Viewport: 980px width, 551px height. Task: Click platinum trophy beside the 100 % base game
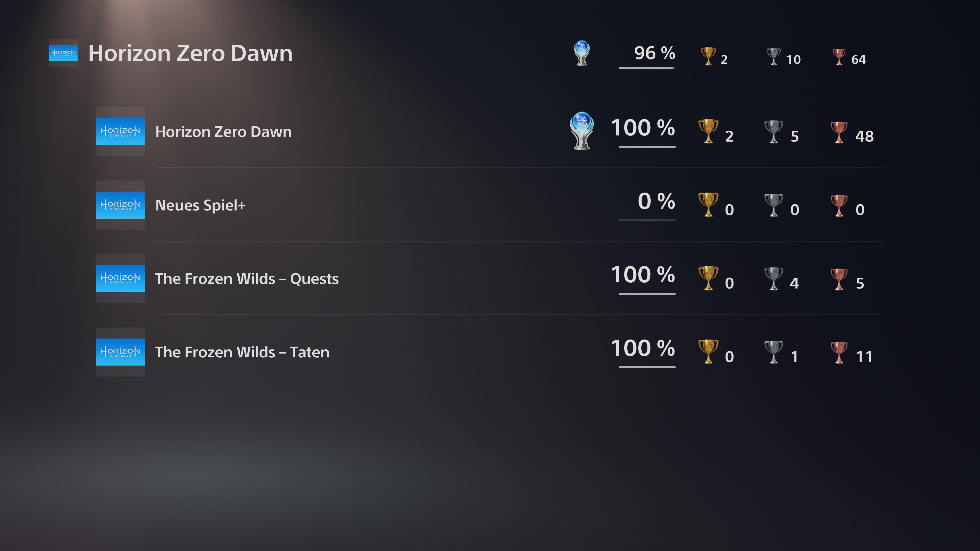point(582,131)
